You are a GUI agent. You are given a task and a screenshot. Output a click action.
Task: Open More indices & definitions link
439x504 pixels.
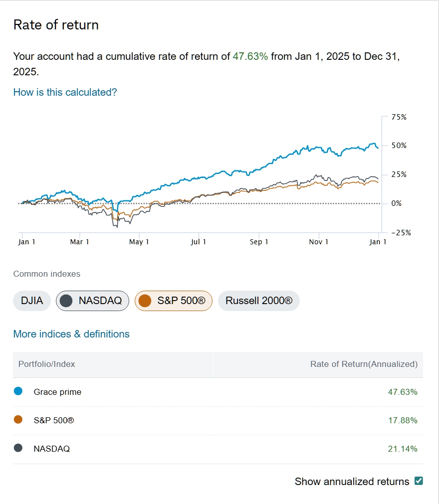click(71, 334)
